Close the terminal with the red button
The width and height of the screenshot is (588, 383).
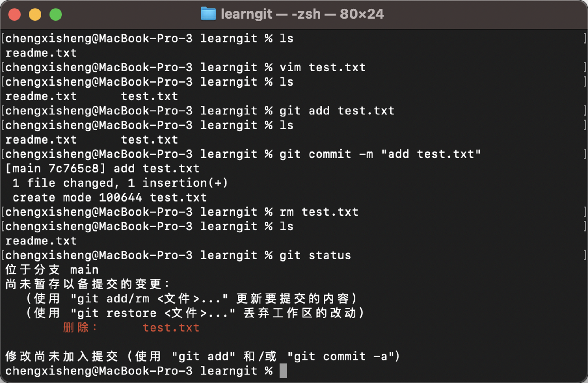coord(14,14)
